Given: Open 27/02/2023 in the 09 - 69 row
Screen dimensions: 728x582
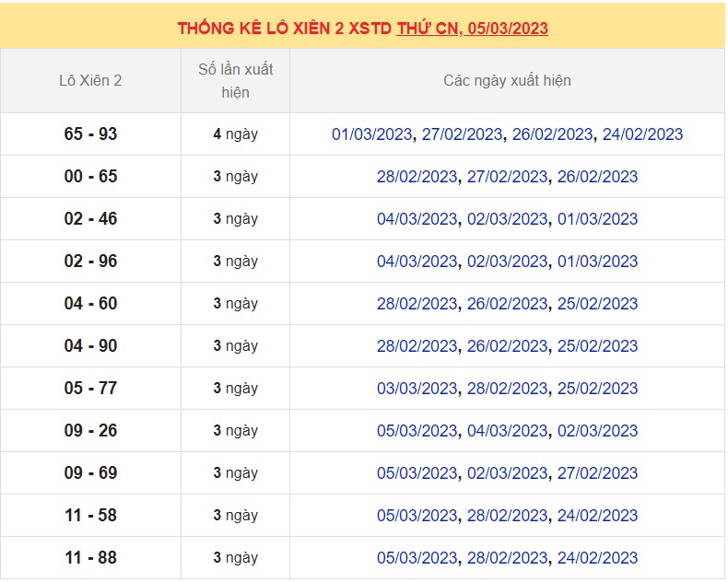Looking at the screenshot, I should click(x=597, y=473).
